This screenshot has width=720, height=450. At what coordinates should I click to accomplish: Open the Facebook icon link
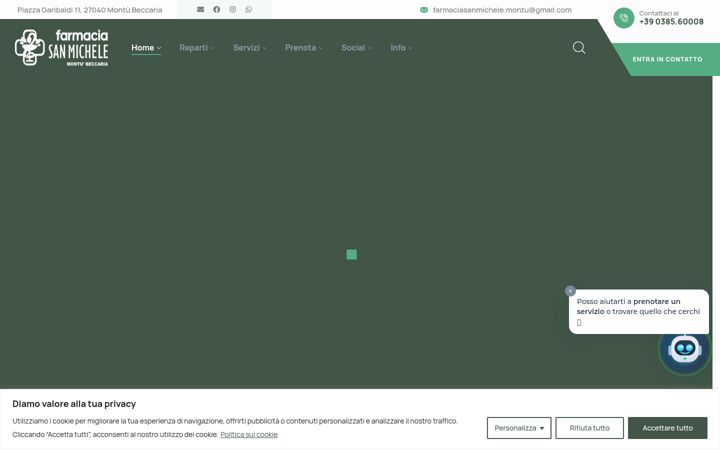pyautogui.click(x=216, y=9)
